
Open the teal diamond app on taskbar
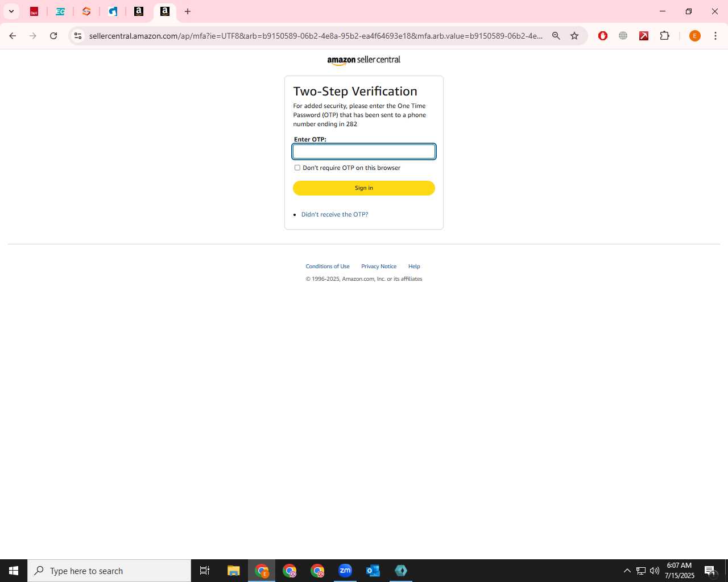[401, 571]
